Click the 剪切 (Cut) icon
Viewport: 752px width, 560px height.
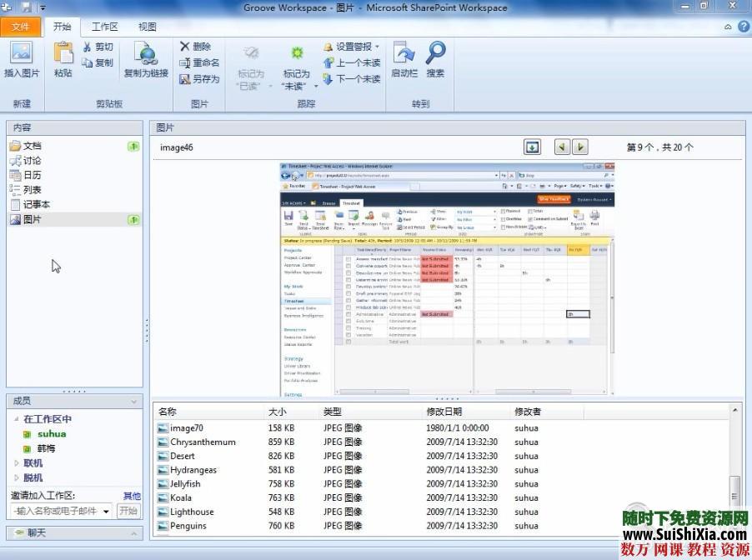(93, 47)
